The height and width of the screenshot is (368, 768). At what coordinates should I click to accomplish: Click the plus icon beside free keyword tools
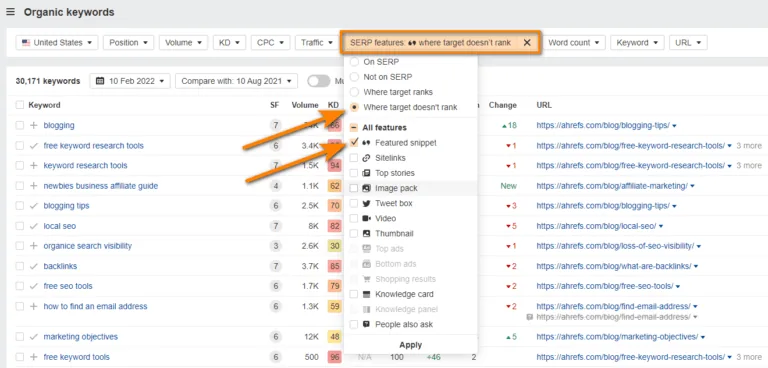coord(33,357)
